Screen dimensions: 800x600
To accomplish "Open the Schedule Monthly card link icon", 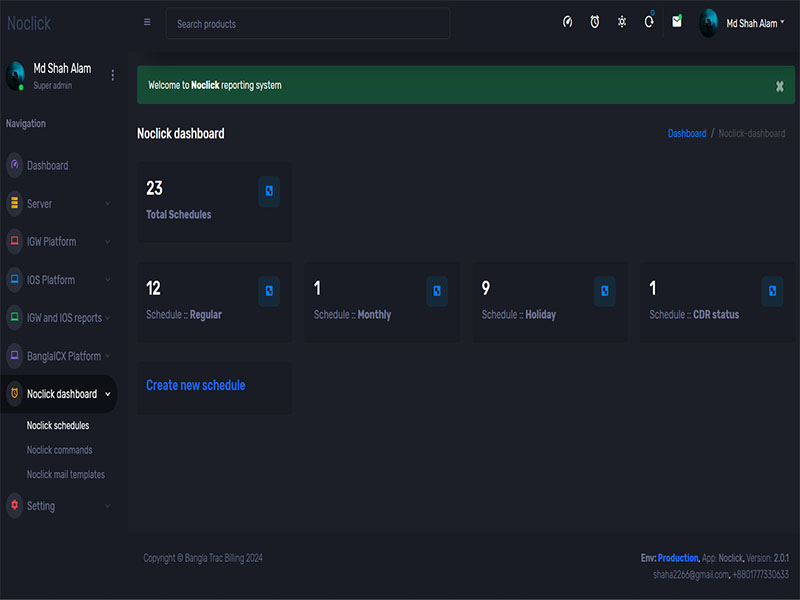I will (437, 291).
